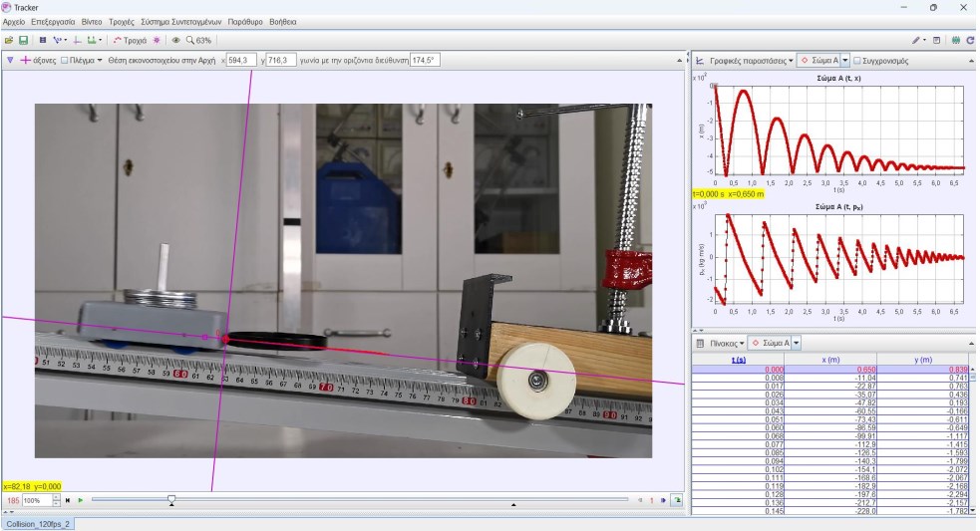This screenshot has width=980, height=531.
Task: Open the clip settings film icon
Action: coord(42,41)
